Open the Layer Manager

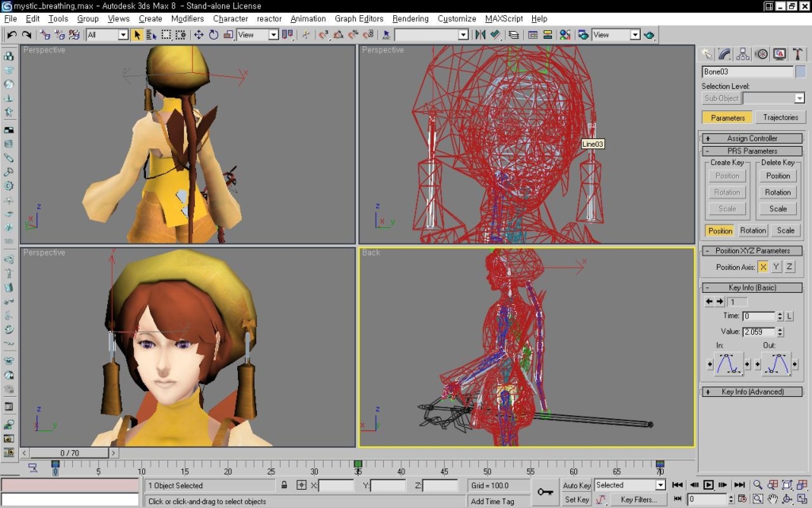tap(513, 35)
